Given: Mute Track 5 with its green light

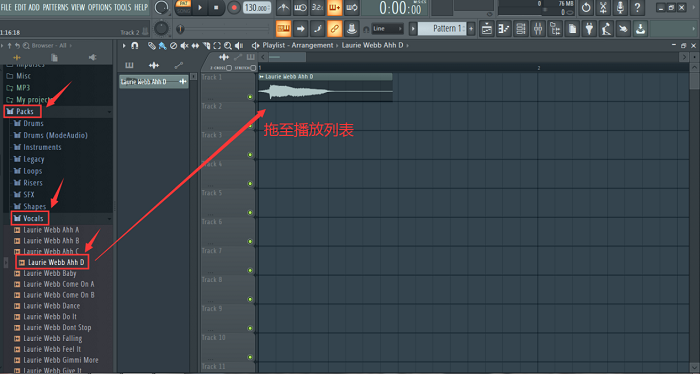Looking at the screenshot, I should click(250, 212).
